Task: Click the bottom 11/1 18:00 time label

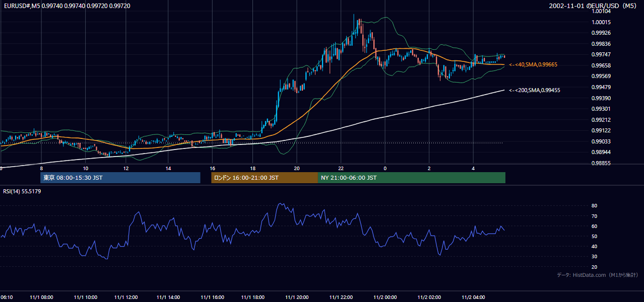Action: point(253,297)
